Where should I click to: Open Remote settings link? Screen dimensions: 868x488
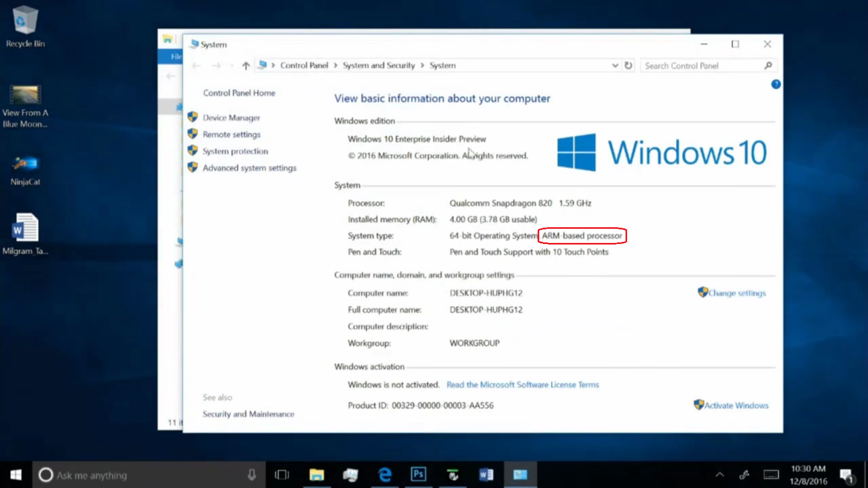click(x=232, y=134)
